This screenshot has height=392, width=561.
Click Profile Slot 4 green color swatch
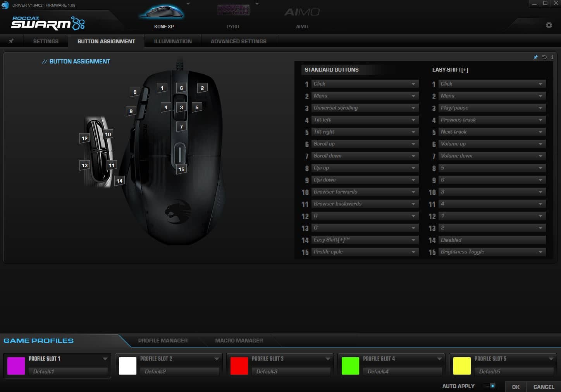tap(350, 366)
